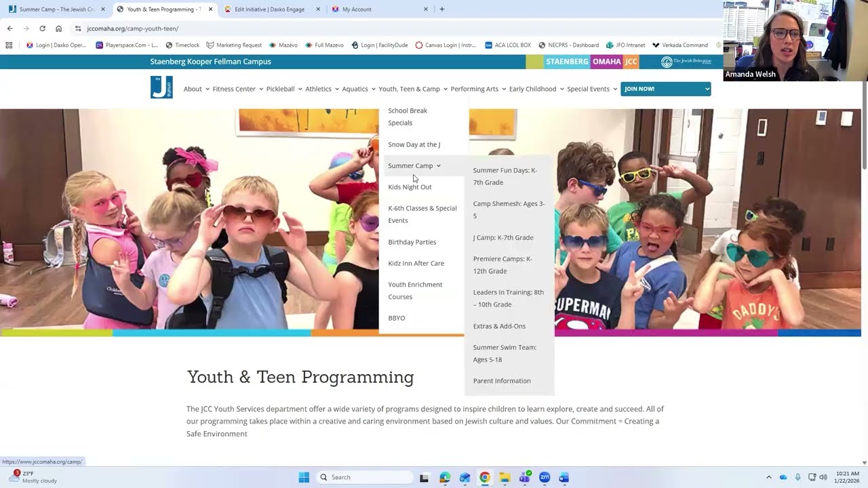Open the Windows Start menu
This screenshot has height=488, width=868.
(x=304, y=477)
